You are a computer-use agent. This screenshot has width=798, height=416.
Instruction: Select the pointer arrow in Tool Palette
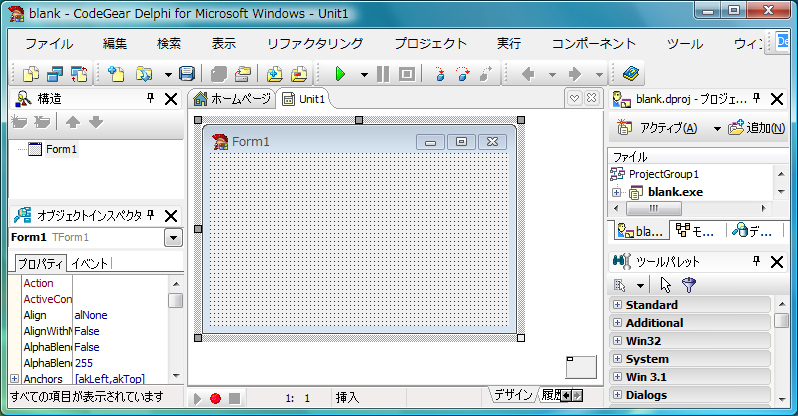pyautogui.click(x=666, y=285)
